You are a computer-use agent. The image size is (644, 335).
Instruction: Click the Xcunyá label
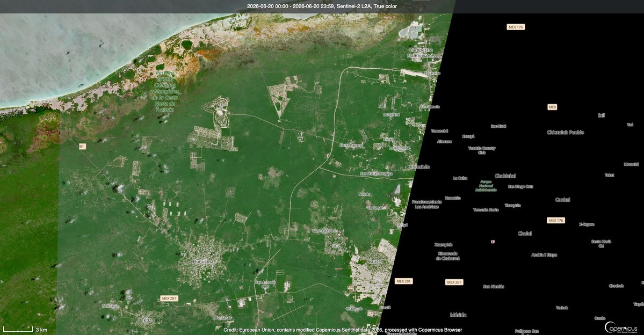pyautogui.click(x=468, y=136)
